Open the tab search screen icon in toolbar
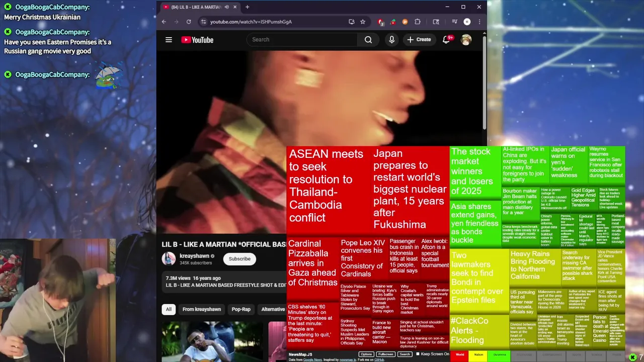Screen dimensions: 644x362 pyautogui.click(x=436, y=22)
